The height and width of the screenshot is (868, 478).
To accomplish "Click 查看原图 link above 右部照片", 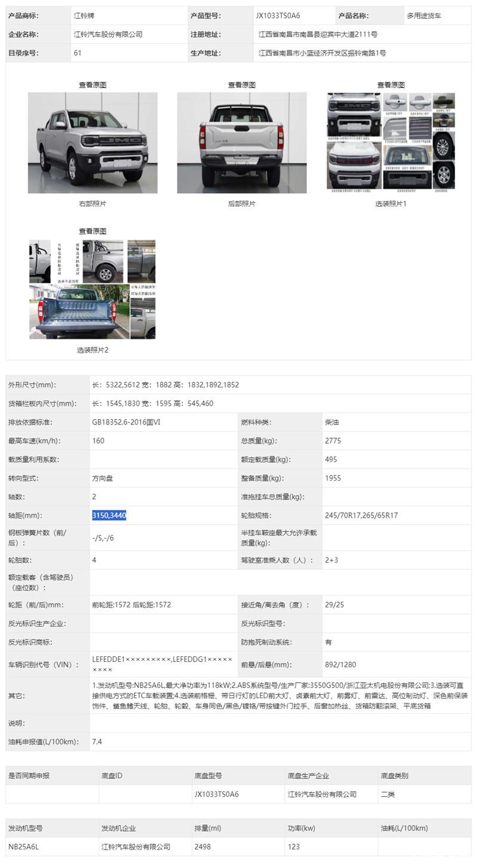I will (x=93, y=85).
